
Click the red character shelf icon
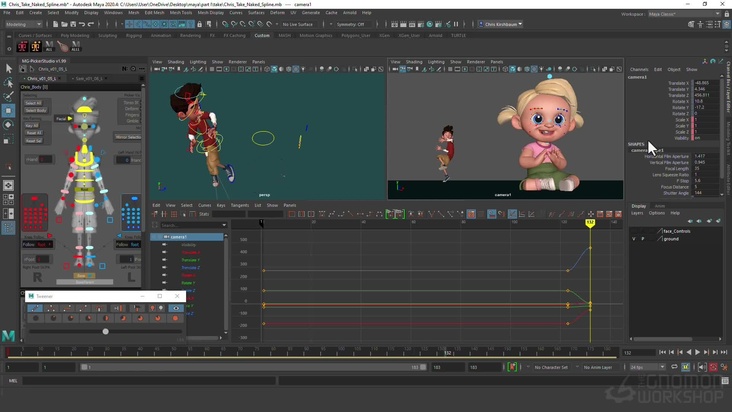tap(22, 46)
